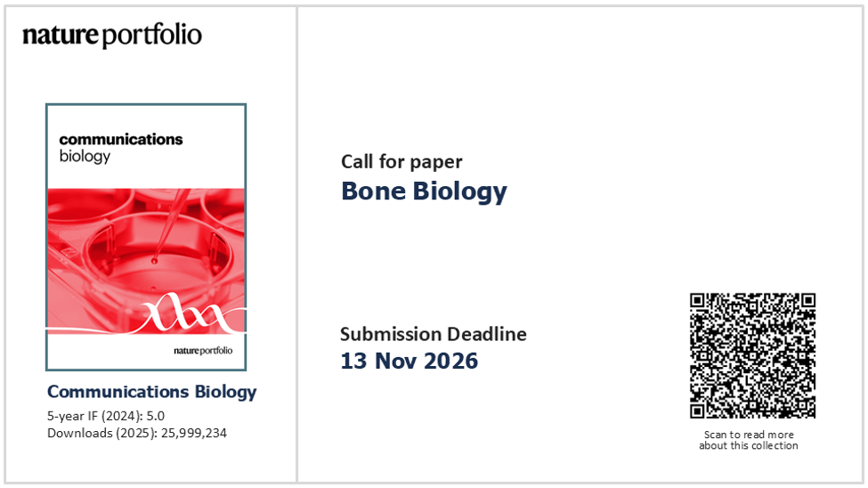868x488 pixels.
Task: Click the QR code for this collection
Action: pyautogui.click(x=752, y=355)
